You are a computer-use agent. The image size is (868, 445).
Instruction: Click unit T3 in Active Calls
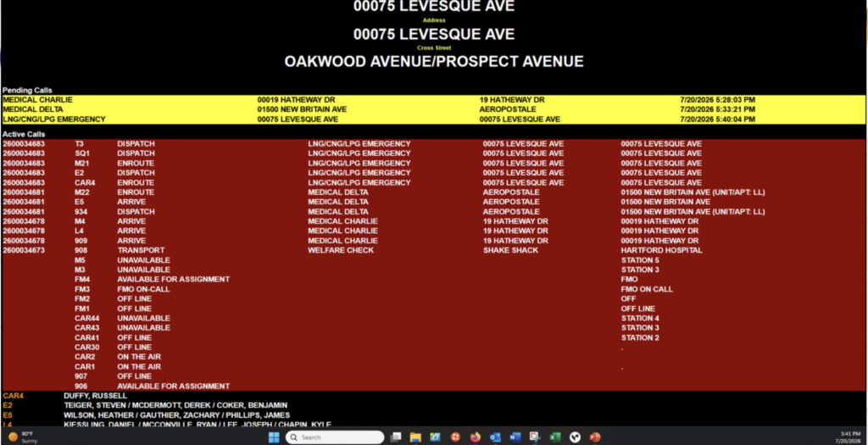79,144
